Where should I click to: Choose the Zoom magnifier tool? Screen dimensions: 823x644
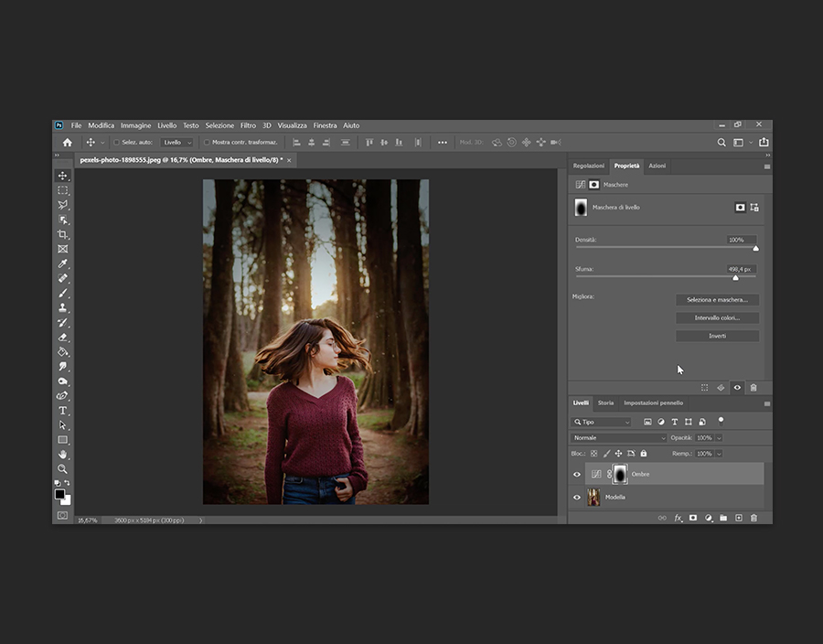tap(63, 468)
